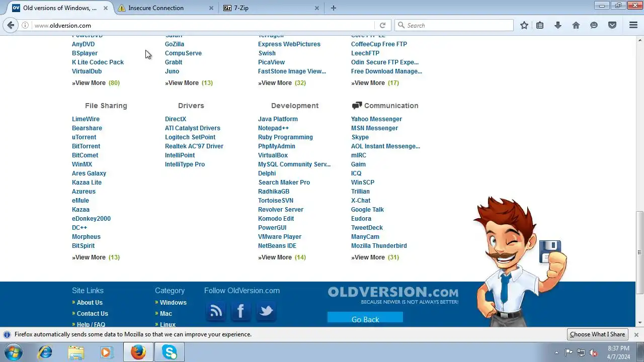This screenshot has height=362, width=644.
Task: Close the Insecure Connection tab
Action: 211,8
